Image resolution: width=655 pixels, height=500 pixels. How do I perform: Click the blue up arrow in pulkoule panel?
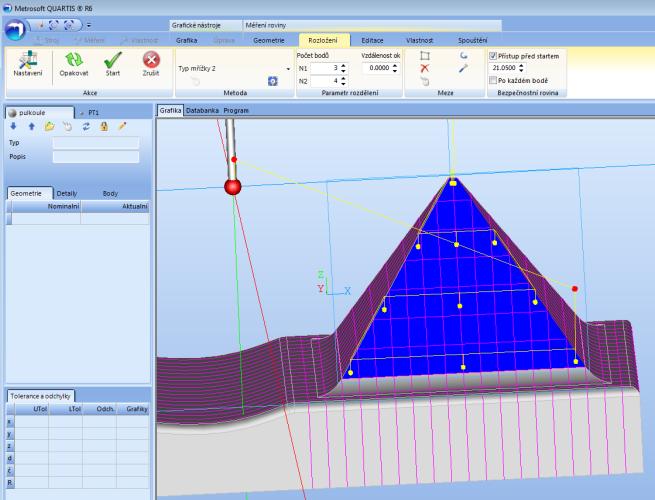[31, 126]
